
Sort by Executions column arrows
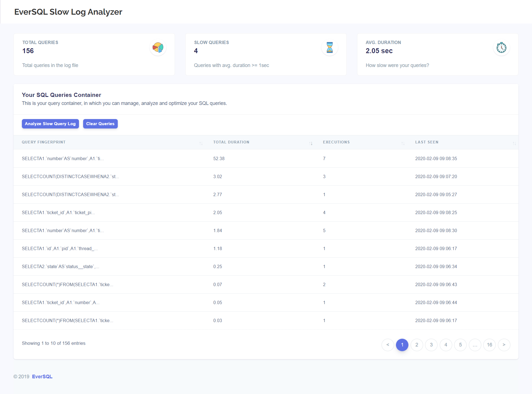coord(403,143)
